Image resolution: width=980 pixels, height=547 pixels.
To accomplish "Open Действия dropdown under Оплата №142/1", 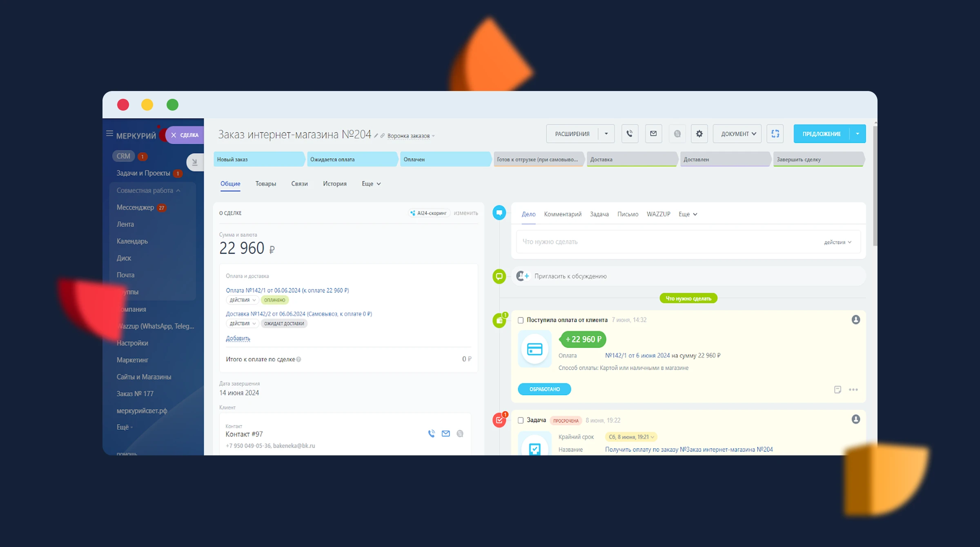I will click(x=242, y=300).
